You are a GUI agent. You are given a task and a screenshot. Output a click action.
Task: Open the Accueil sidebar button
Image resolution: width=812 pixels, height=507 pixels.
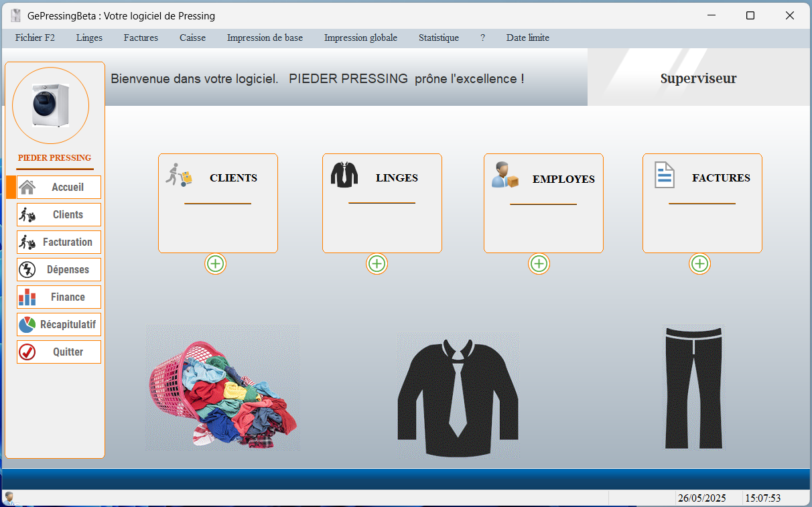[59, 188]
